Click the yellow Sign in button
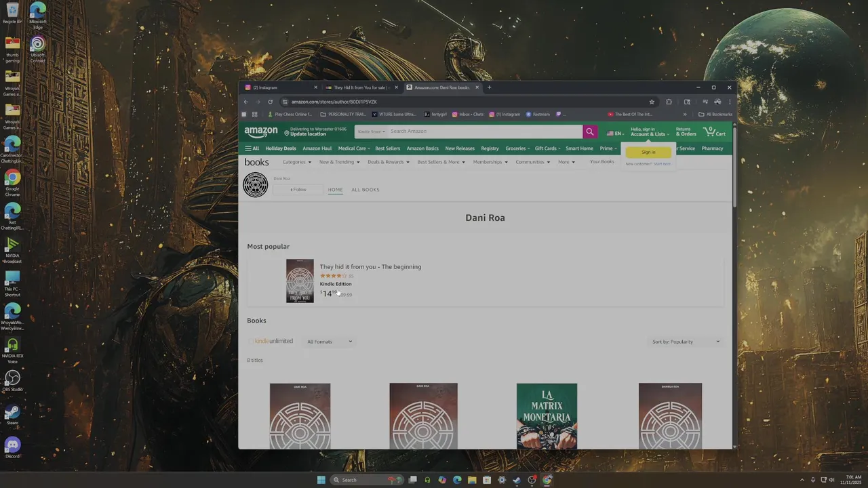The height and width of the screenshot is (488, 868). 648,152
